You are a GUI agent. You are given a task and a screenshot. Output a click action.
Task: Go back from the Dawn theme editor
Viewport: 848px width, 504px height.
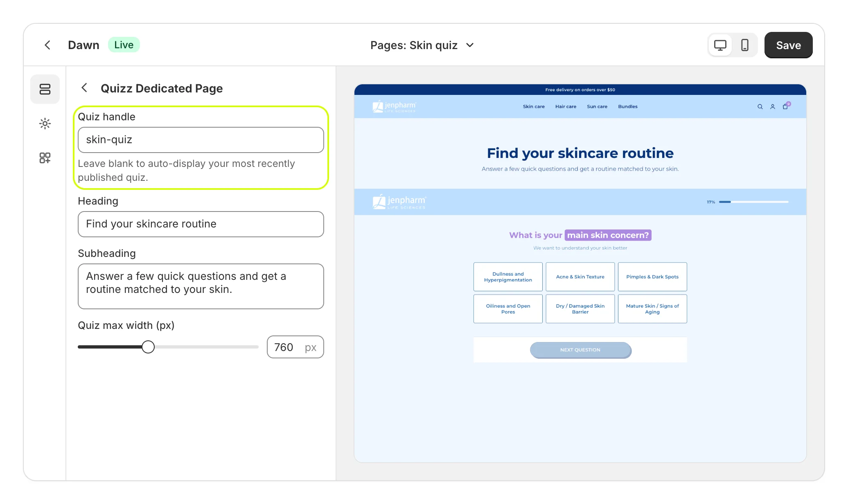point(47,45)
